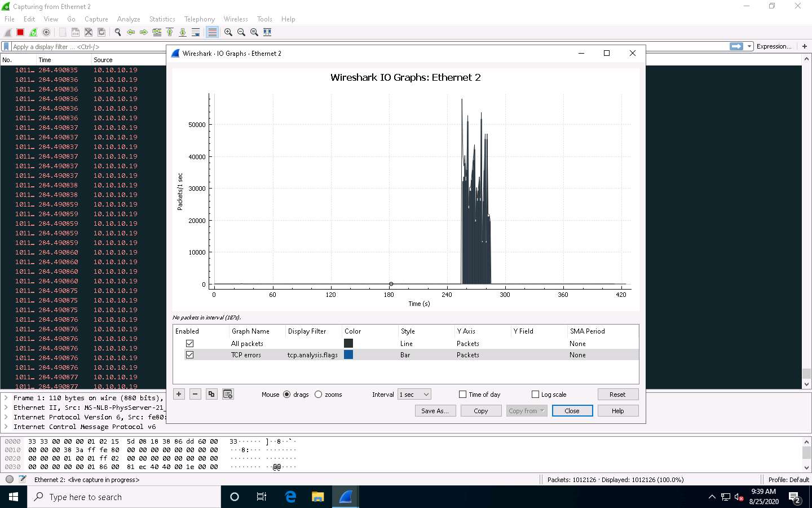Click the close capture file icon
812x508 pixels.
pyautogui.click(x=89, y=32)
